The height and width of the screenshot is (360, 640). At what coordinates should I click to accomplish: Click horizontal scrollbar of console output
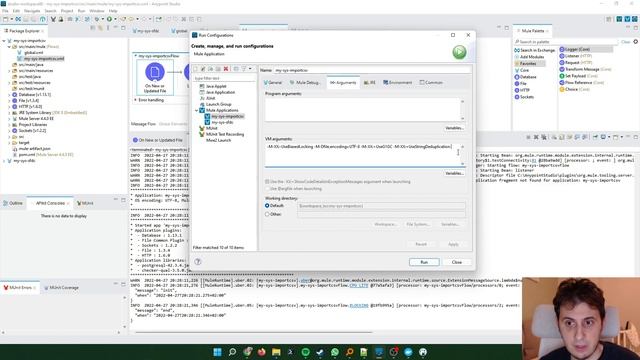point(253,333)
